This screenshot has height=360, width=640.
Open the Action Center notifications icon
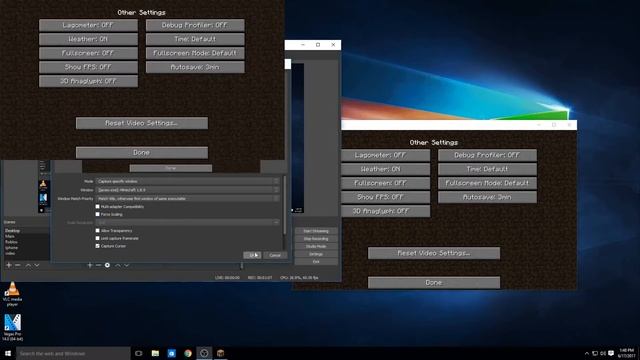(x=611, y=353)
